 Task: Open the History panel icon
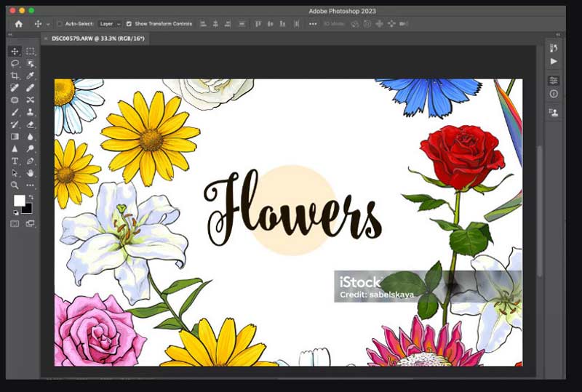pos(554,48)
